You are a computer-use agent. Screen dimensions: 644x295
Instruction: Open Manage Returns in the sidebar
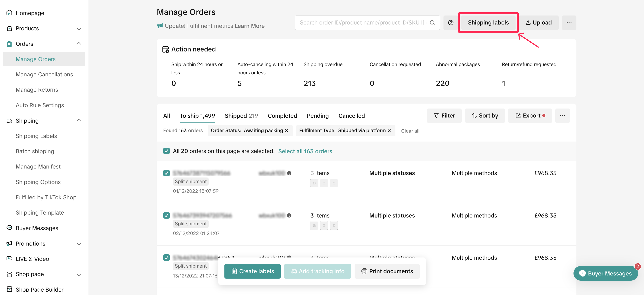[x=37, y=90]
